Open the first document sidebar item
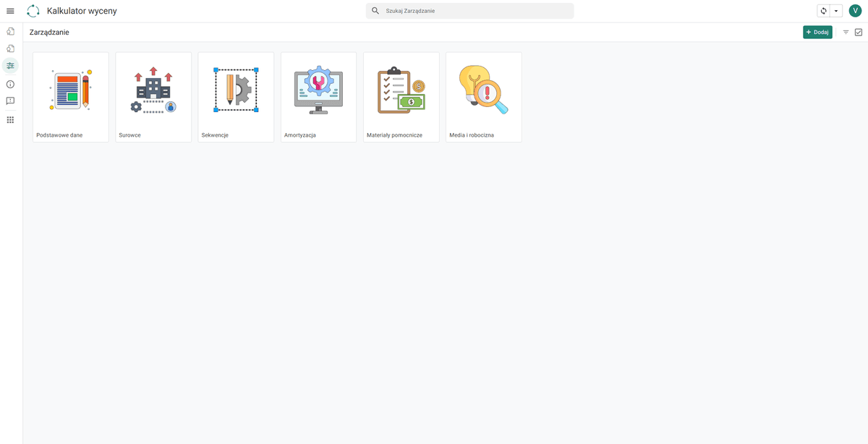 (10, 31)
